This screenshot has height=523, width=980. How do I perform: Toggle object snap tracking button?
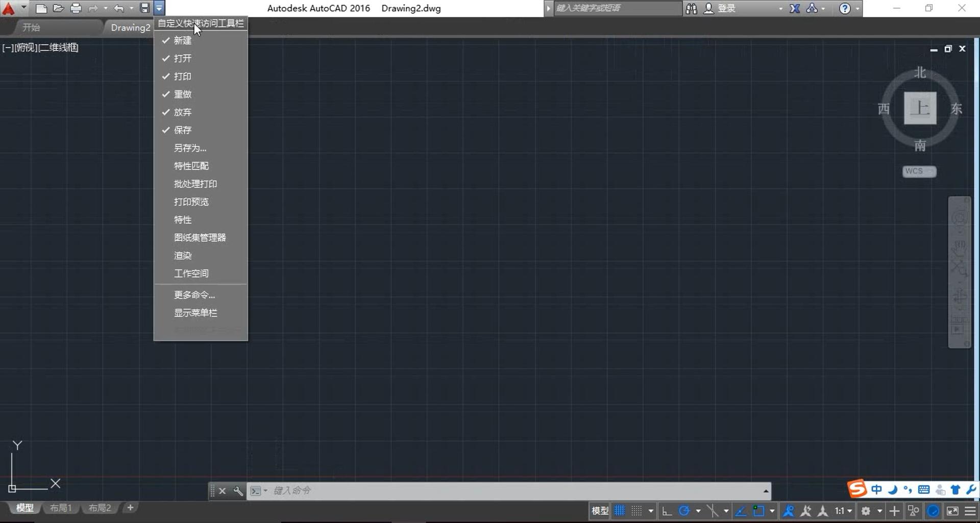(740, 511)
